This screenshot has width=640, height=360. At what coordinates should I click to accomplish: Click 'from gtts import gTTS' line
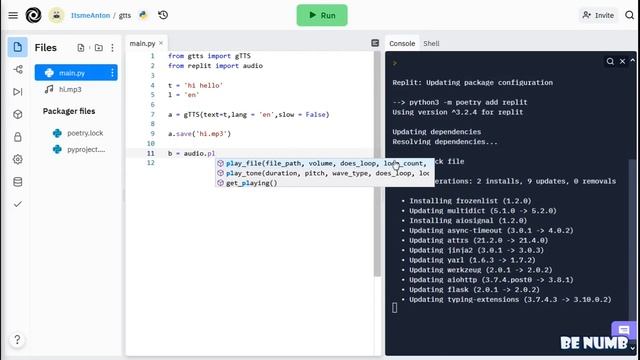[x=209, y=56]
